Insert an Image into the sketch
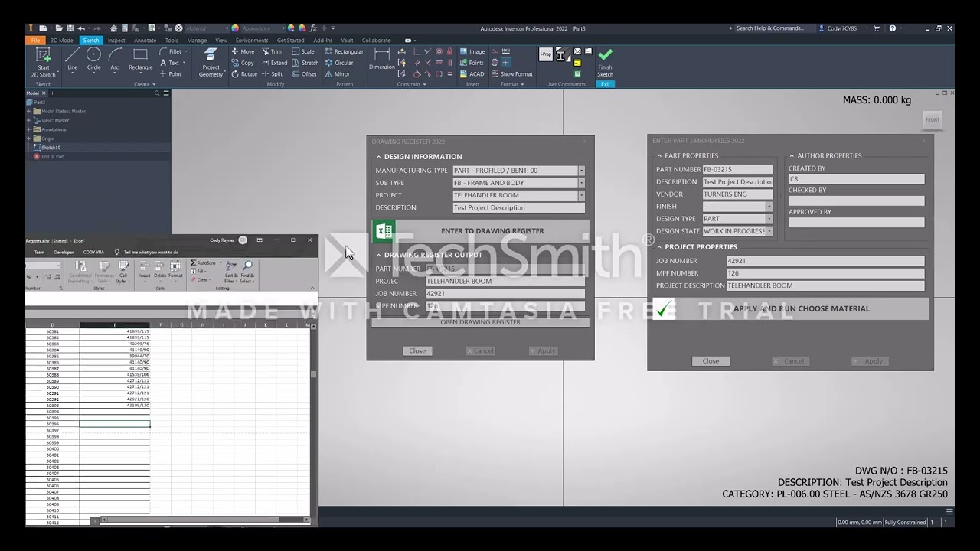Viewport: 980px width, 551px height. pyautogui.click(x=472, y=52)
